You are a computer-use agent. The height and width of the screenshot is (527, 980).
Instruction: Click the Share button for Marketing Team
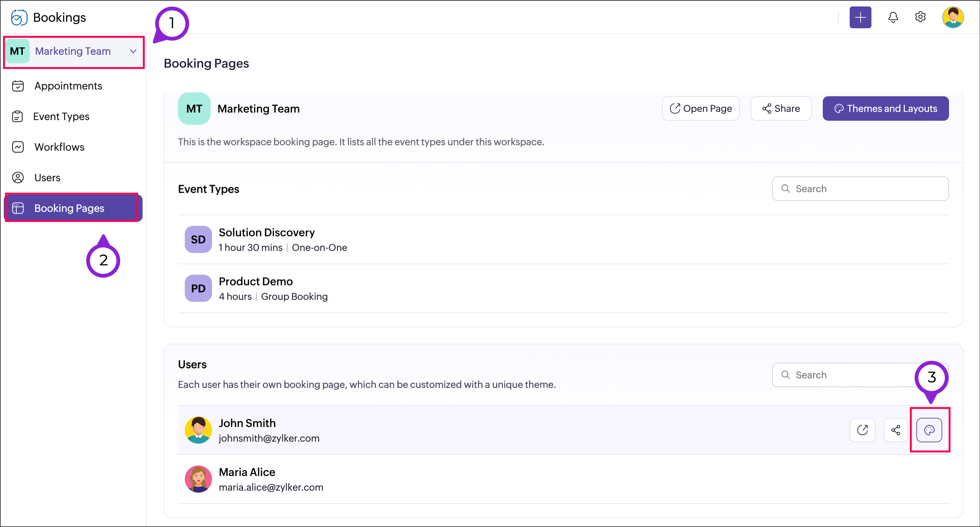781,109
